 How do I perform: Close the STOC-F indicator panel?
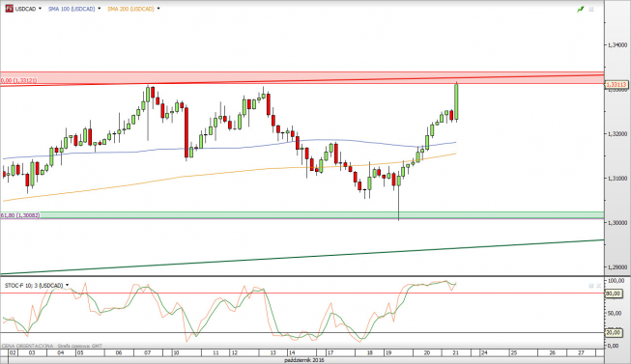click(x=598, y=286)
